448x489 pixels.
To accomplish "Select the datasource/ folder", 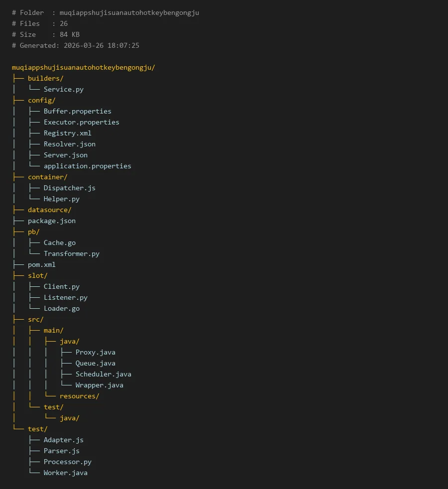I will (49, 210).
